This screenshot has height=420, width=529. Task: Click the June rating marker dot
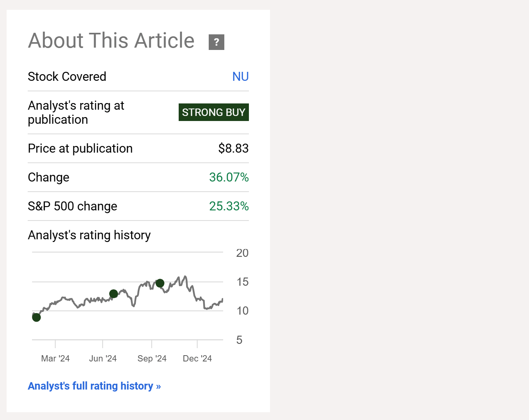[114, 294]
